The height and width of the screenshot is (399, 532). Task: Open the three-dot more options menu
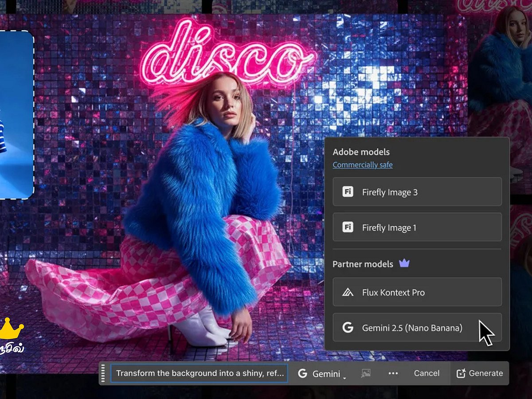click(393, 373)
